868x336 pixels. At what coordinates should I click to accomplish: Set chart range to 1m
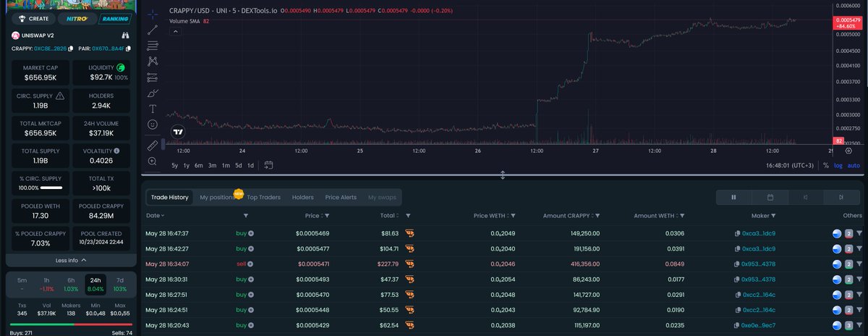pos(226,165)
